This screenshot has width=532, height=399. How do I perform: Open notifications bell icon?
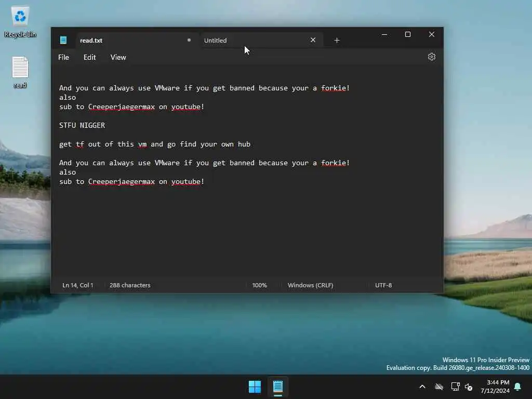(x=518, y=387)
